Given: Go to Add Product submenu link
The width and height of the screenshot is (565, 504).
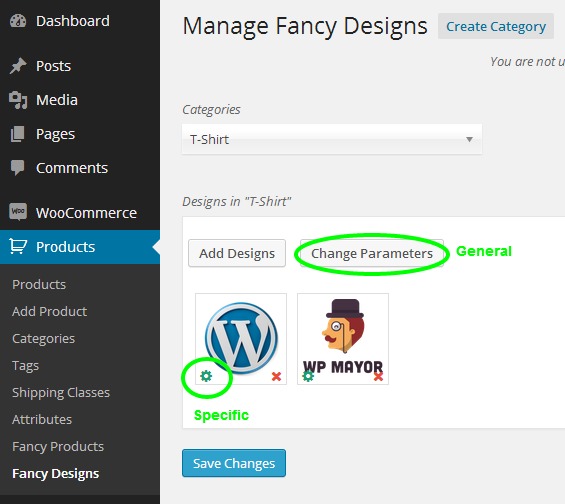Looking at the screenshot, I should pos(49,312).
